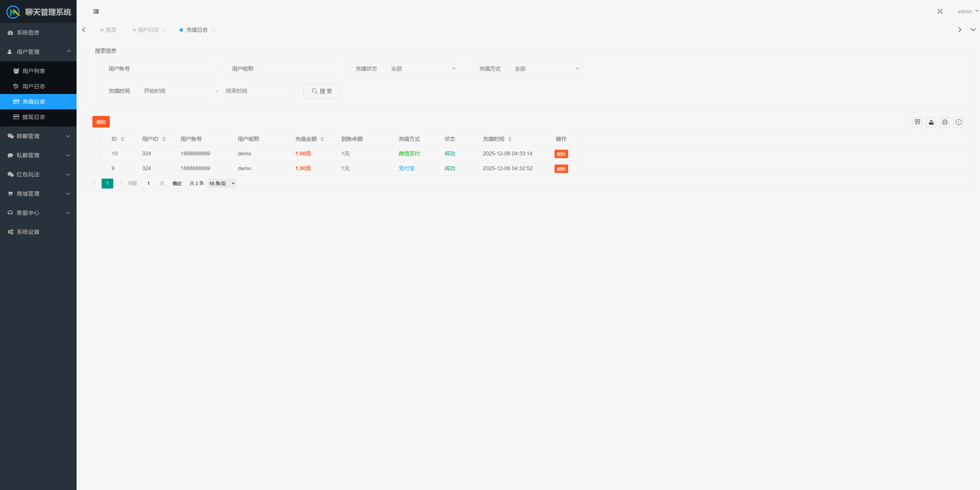Sort by 充值金额 column arrows
980x490 pixels.
(322, 139)
